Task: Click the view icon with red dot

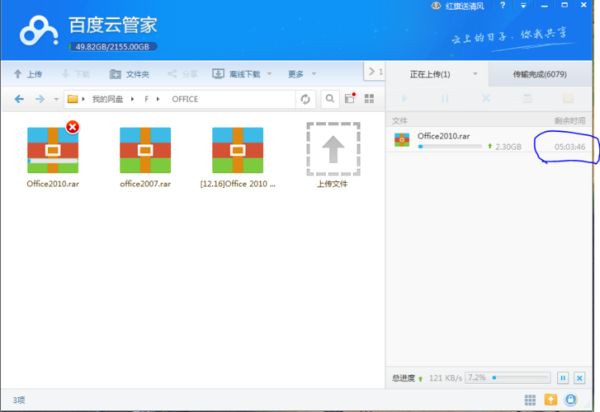Action: pyautogui.click(x=350, y=98)
